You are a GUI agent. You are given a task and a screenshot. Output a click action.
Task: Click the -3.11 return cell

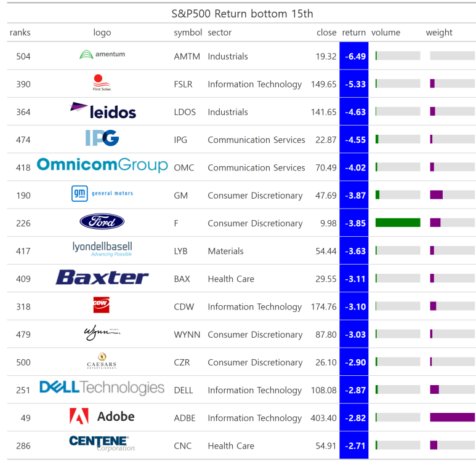(x=354, y=279)
